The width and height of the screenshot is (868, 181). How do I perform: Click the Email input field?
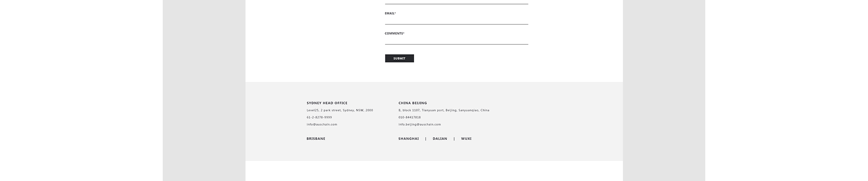tap(456, 20)
